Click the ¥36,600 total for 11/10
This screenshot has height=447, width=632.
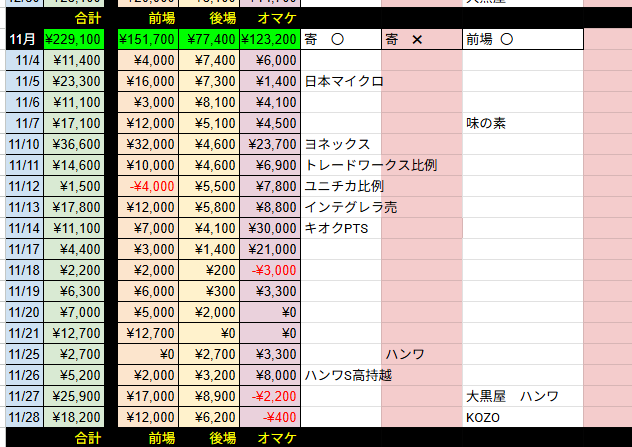pos(73,144)
